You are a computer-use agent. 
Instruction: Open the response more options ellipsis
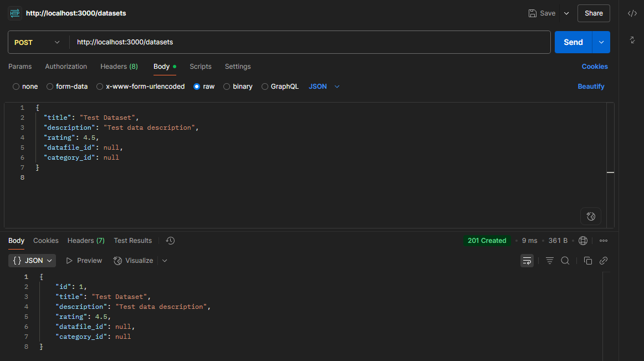604,241
